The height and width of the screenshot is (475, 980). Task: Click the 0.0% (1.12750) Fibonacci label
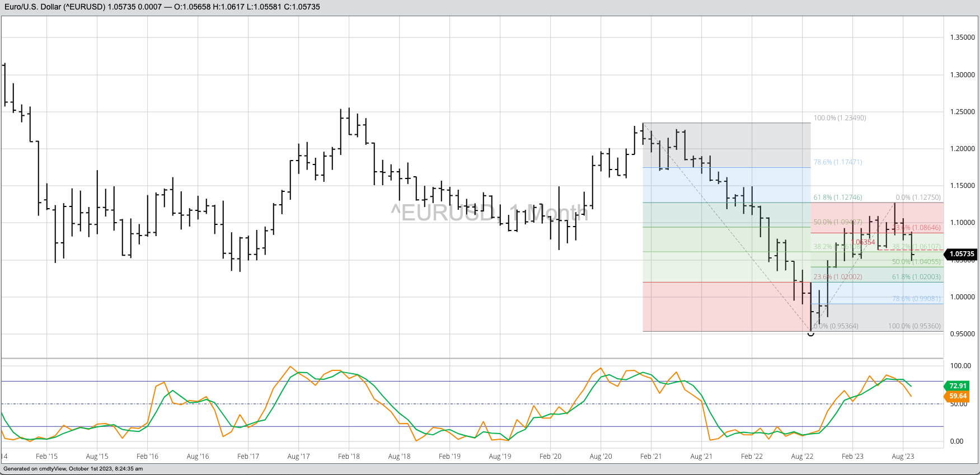[x=918, y=197]
